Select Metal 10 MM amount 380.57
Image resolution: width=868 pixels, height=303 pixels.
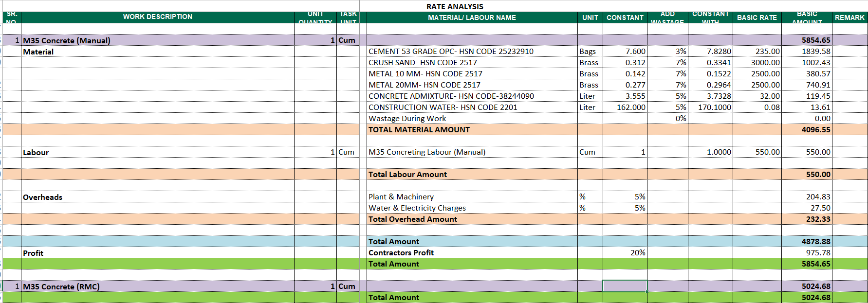coord(807,74)
